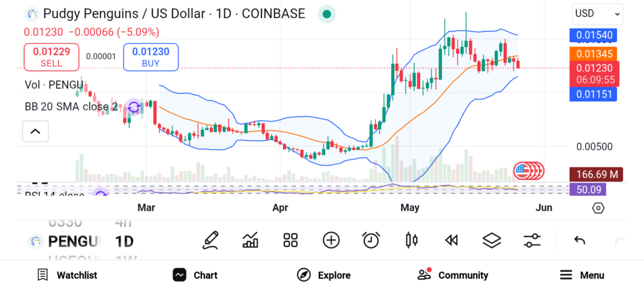Screen dimensions: 644x290
Task: Open the indicators chart icon
Action: [250, 240]
